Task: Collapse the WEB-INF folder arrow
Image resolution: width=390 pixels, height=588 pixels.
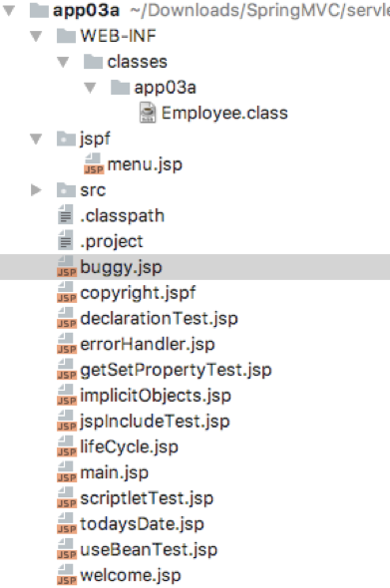Action: (x=36, y=36)
